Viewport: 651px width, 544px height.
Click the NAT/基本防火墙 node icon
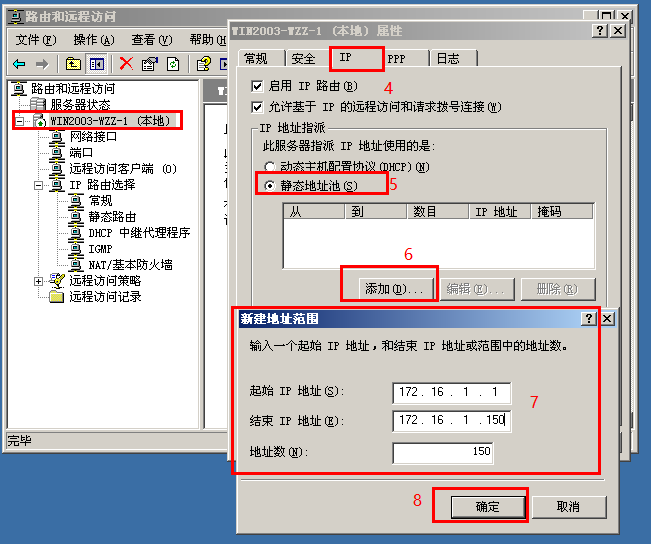pyautogui.click(x=76, y=265)
